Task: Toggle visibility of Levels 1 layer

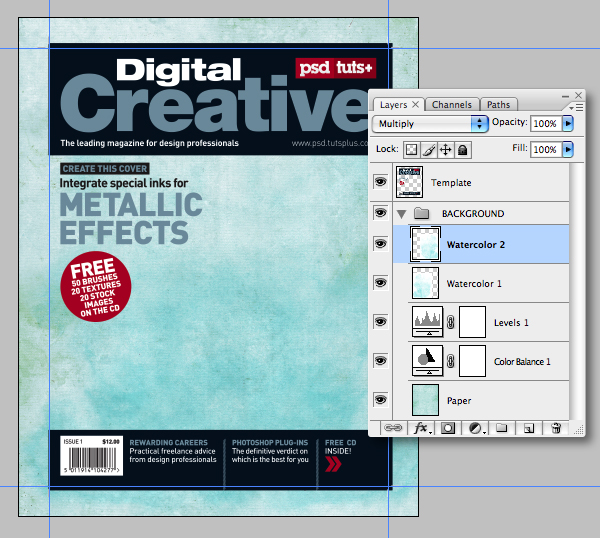Action: pyautogui.click(x=380, y=322)
